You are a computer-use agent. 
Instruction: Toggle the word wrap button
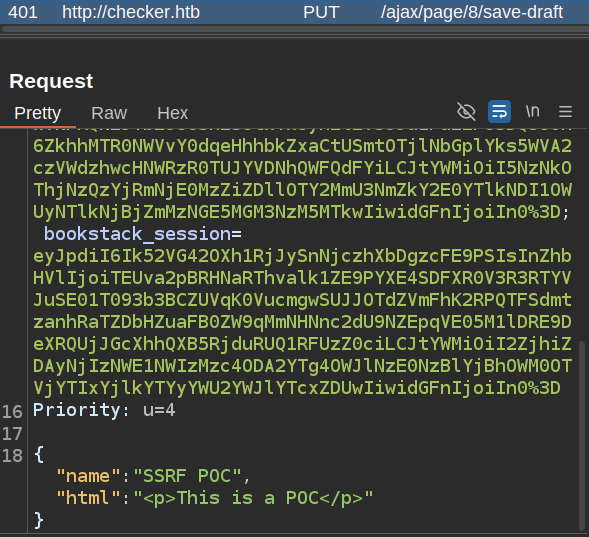pyautogui.click(x=499, y=112)
